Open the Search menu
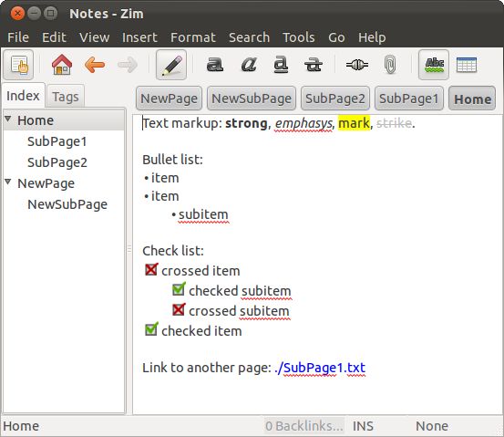This screenshot has height=437, width=504. point(249,37)
